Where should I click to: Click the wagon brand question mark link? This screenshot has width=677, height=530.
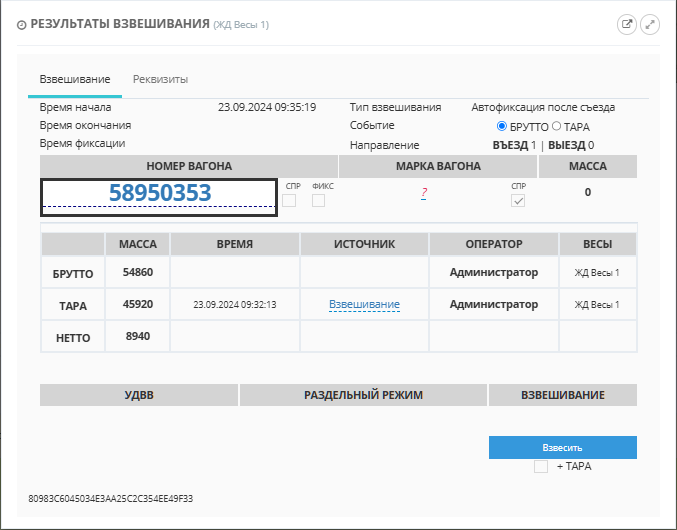(424, 194)
